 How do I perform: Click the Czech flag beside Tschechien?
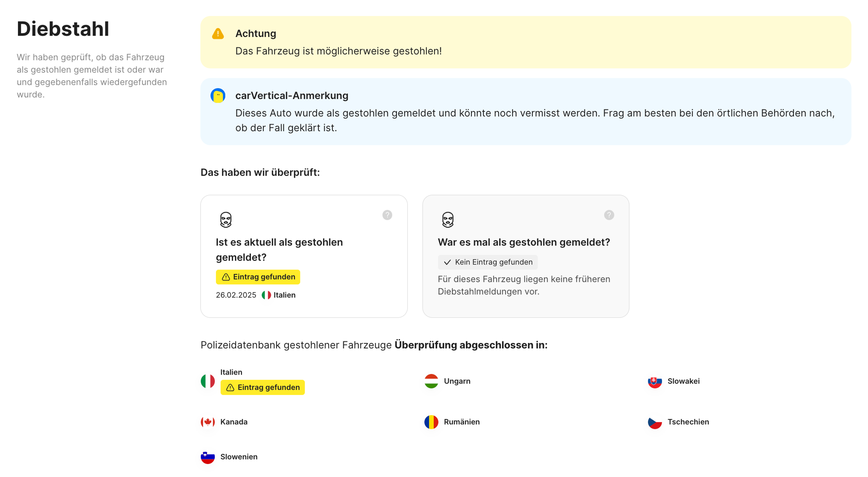click(x=655, y=422)
